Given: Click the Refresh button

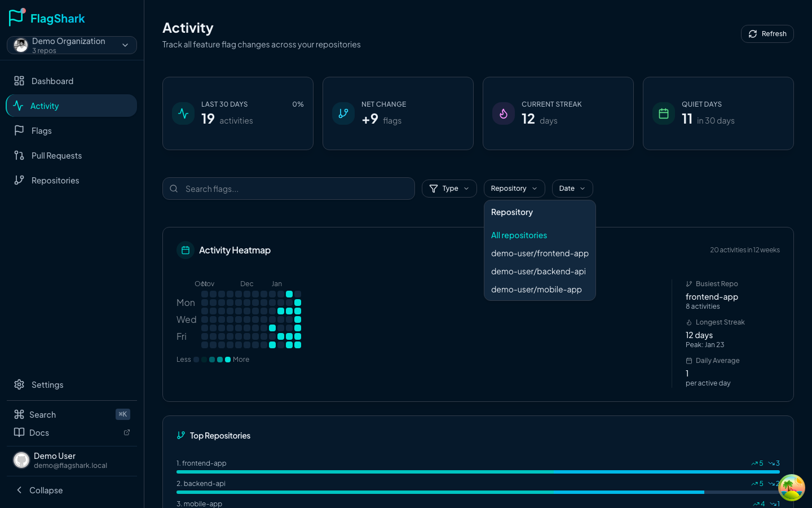Looking at the screenshot, I should (x=767, y=34).
